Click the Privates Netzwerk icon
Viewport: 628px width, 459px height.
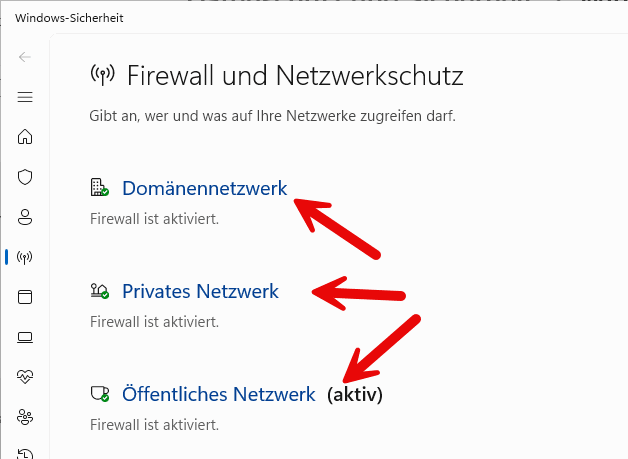98,292
